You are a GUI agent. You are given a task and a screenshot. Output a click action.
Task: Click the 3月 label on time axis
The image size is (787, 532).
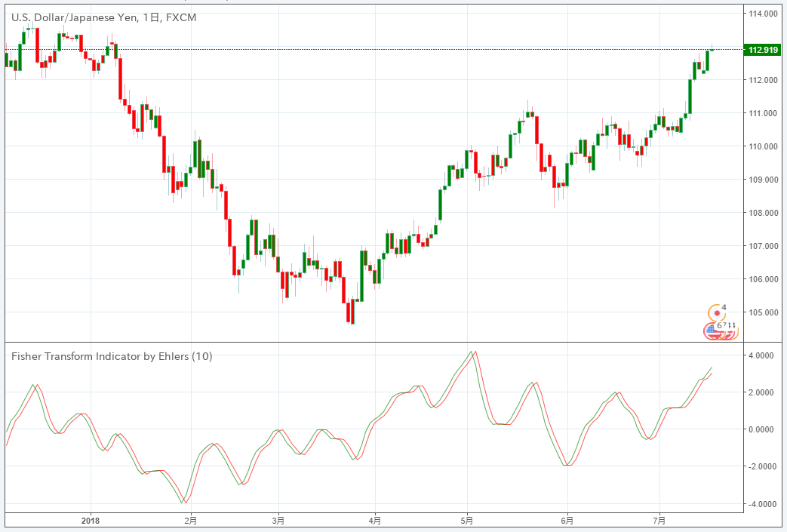pos(278,521)
